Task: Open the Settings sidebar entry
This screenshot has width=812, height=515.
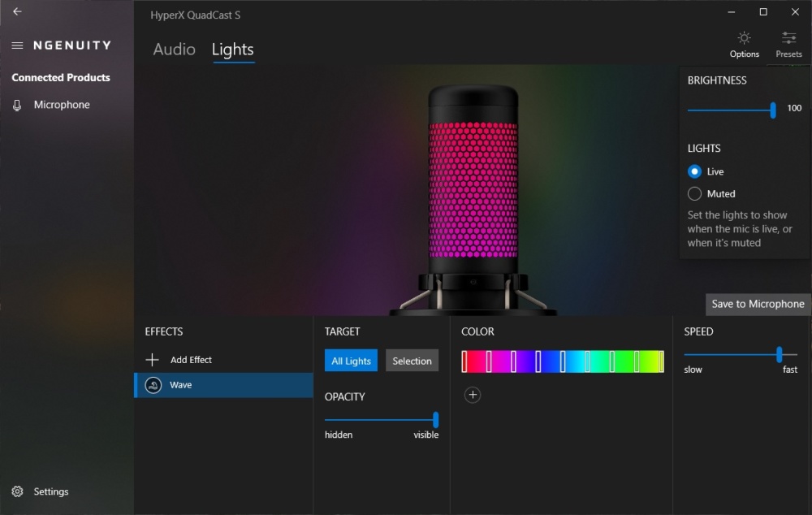Action: [x=50, y=491]
